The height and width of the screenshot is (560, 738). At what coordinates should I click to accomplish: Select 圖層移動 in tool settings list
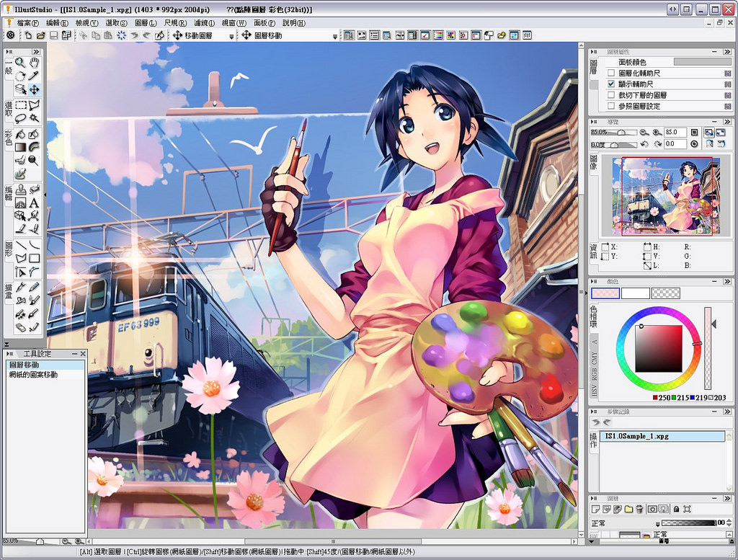tap(45, 365)
